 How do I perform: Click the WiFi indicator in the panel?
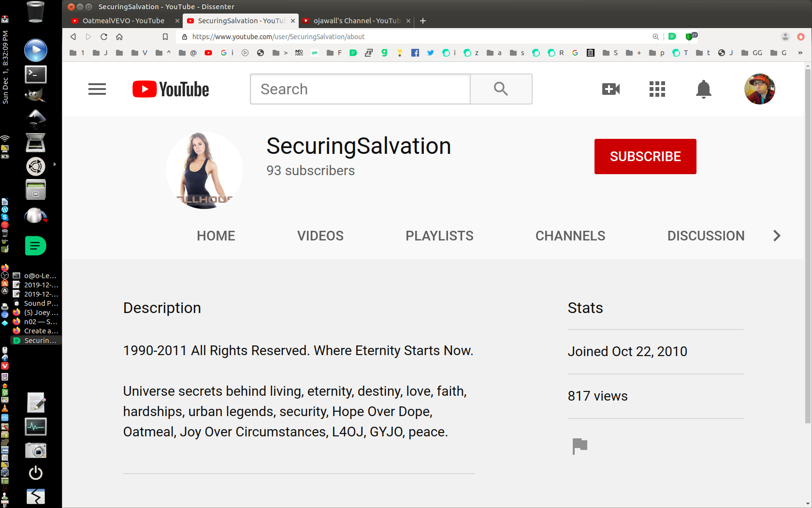[x=5, y=139]
